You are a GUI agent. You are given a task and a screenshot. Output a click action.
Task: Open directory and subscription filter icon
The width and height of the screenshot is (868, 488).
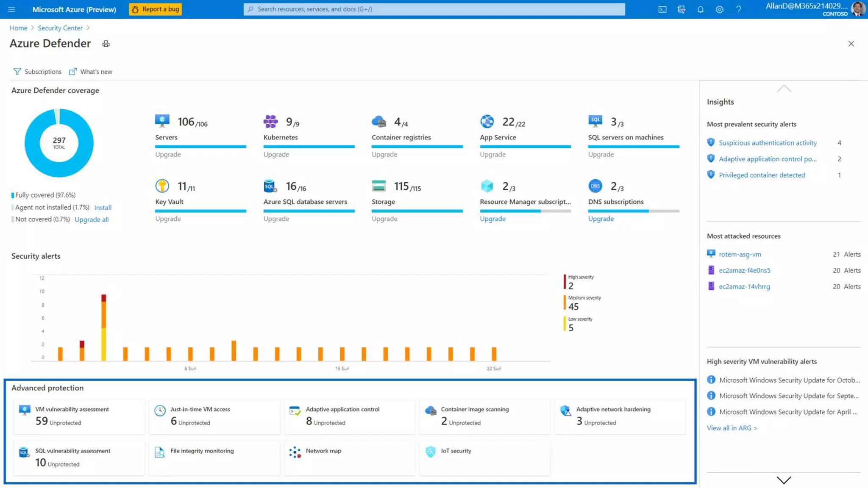(x=681, y=9)
